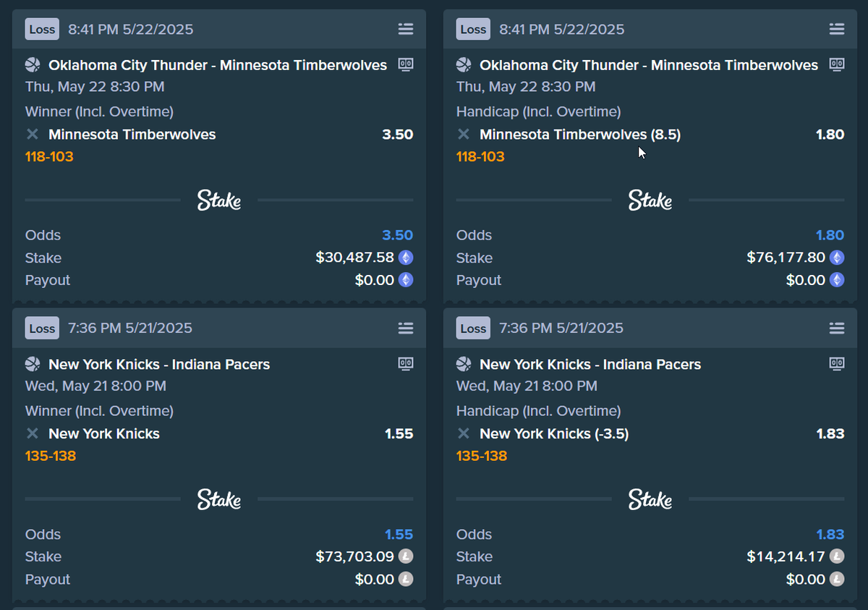The image size is (868, 610).
Task: Click Stake logo on Knicks winner bet slip
Action: tap(219, 499)
